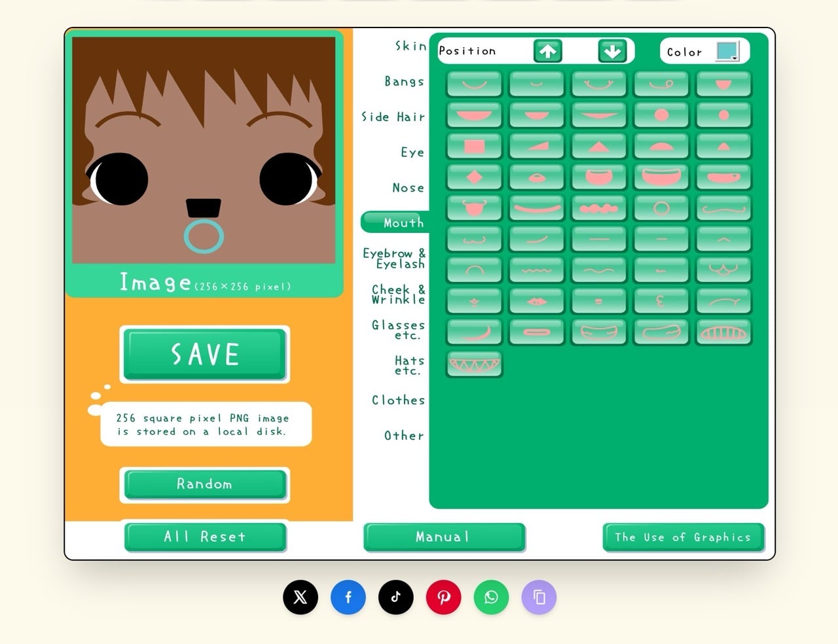Select the open circle mouth shape
Image resolution: width=838 pixels, height=644 pixels.
coord(661,208)
